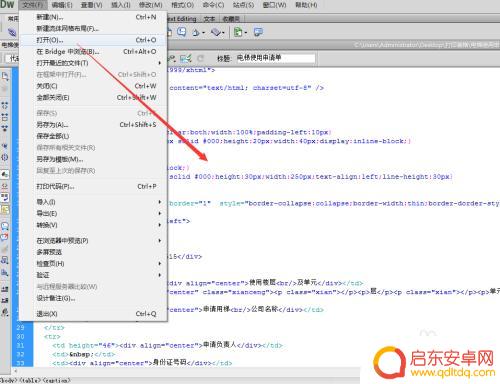Open the 格式(O) menu
500x384 pixels.
(x=182, y=5)
